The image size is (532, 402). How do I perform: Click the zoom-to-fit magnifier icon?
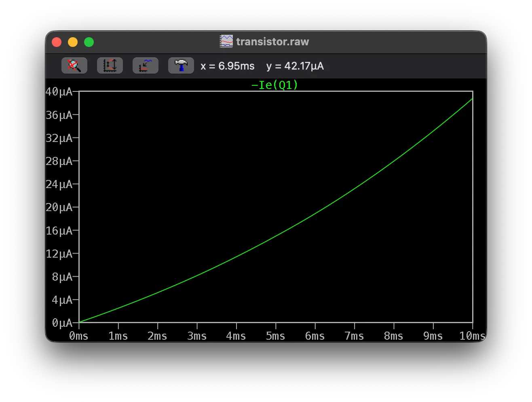click(74, 66)
